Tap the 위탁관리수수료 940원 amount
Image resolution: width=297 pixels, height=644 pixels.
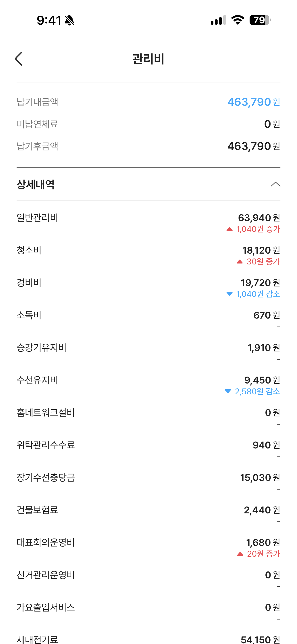click(x=266, y=445)
